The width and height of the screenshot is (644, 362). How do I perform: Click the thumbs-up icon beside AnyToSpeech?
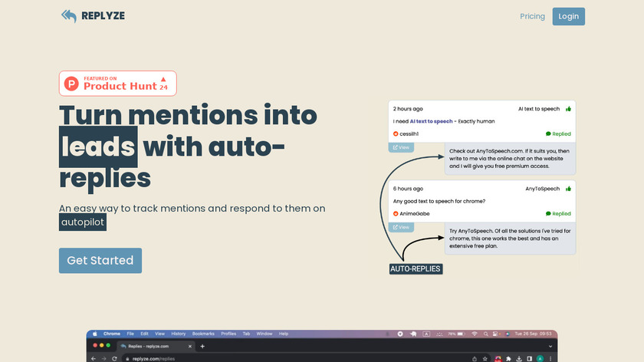point(568,189)
